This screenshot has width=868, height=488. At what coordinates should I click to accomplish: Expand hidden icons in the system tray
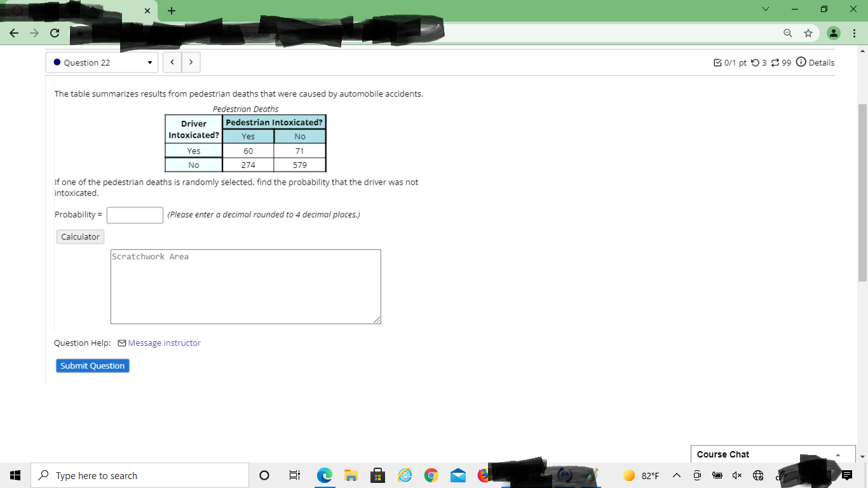677,475
